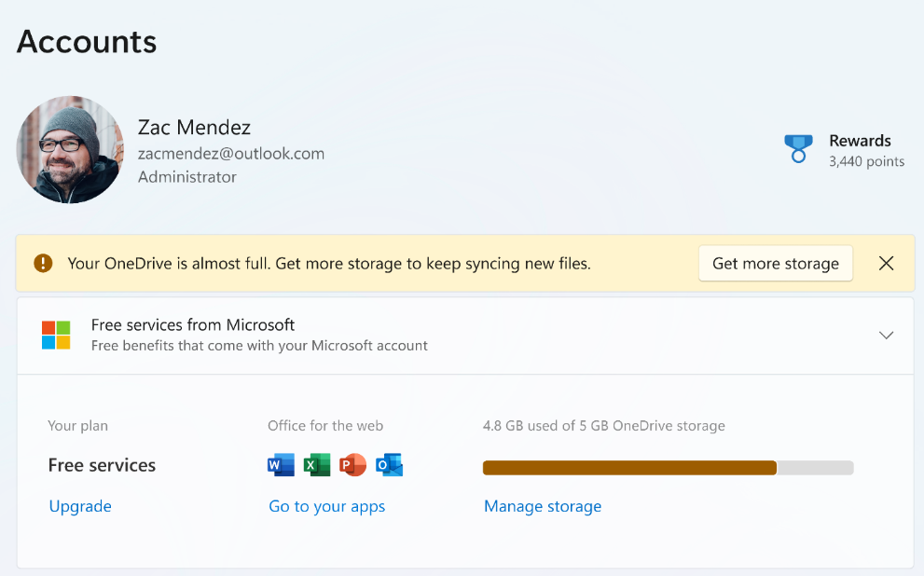Click the 3,440 points Rewards text
This screenshot has width=924, height=576.
866,161
